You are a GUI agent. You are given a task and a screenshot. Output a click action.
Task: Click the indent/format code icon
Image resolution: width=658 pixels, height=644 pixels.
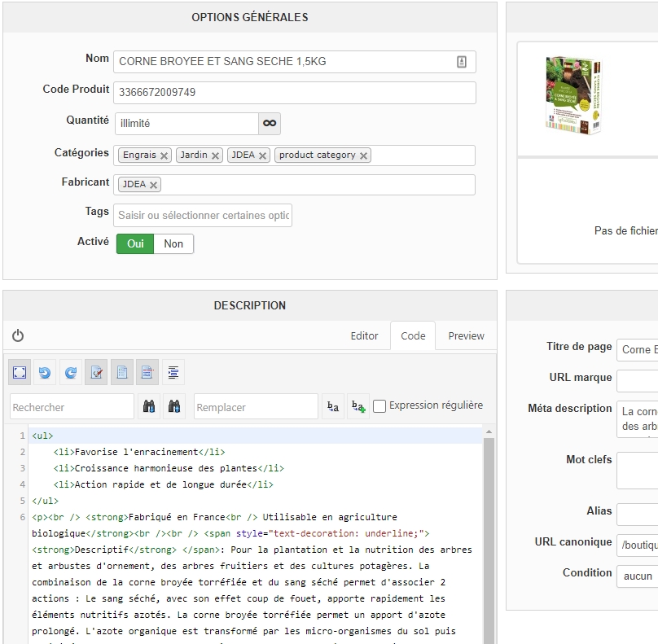[x=173, y=372]
